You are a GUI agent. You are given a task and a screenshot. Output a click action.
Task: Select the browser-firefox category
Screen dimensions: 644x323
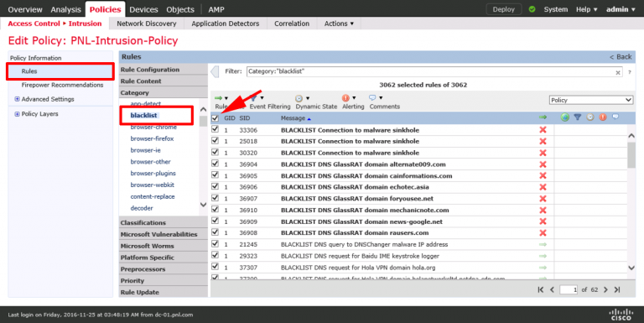click(x=152, y=138)
